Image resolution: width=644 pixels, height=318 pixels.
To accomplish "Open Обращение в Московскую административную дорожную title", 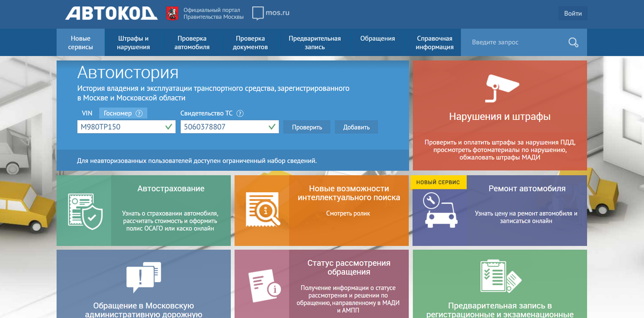I will coord(144,310).
